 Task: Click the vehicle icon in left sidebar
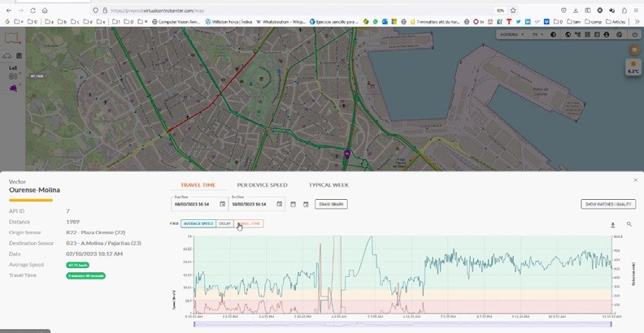click(x=7, y=55)
